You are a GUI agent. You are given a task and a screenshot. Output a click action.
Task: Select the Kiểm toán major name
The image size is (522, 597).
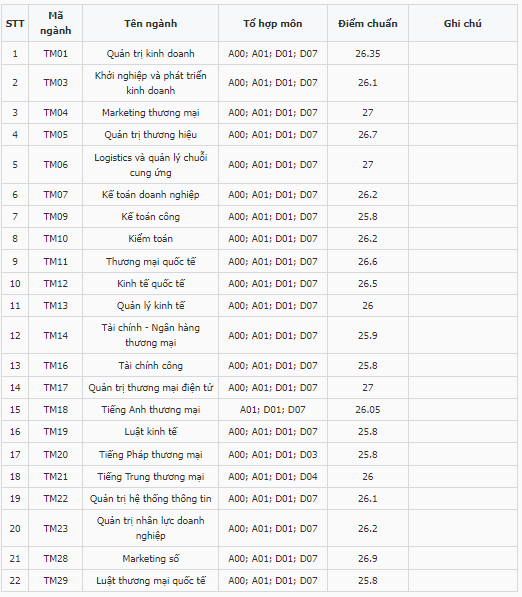click(150, 239)
